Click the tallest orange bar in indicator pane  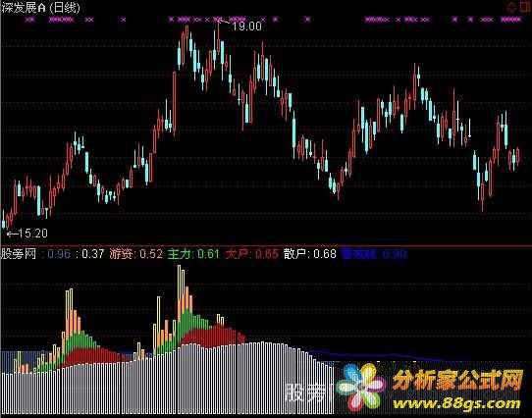tap(180, 292)
